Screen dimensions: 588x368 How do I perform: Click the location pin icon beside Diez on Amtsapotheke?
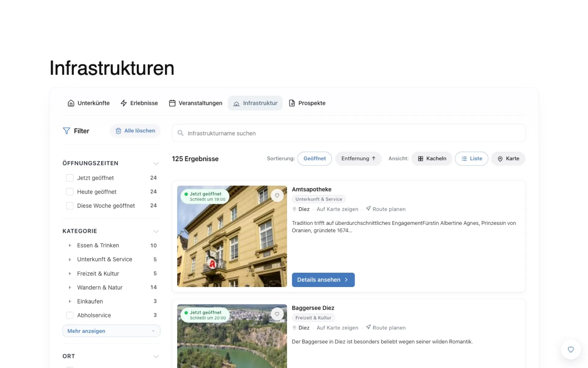click(x=294, y=209)
